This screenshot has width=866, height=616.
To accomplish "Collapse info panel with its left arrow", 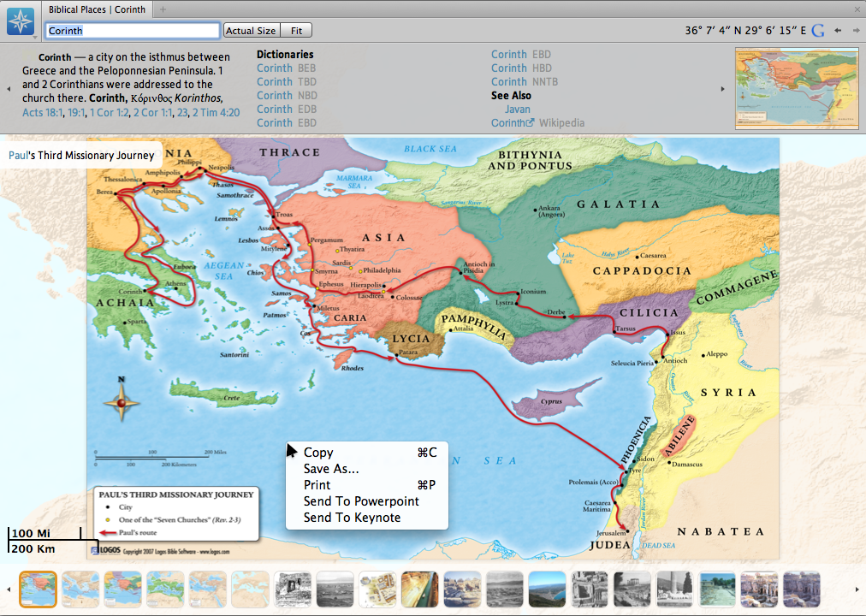I will point(9,88).
